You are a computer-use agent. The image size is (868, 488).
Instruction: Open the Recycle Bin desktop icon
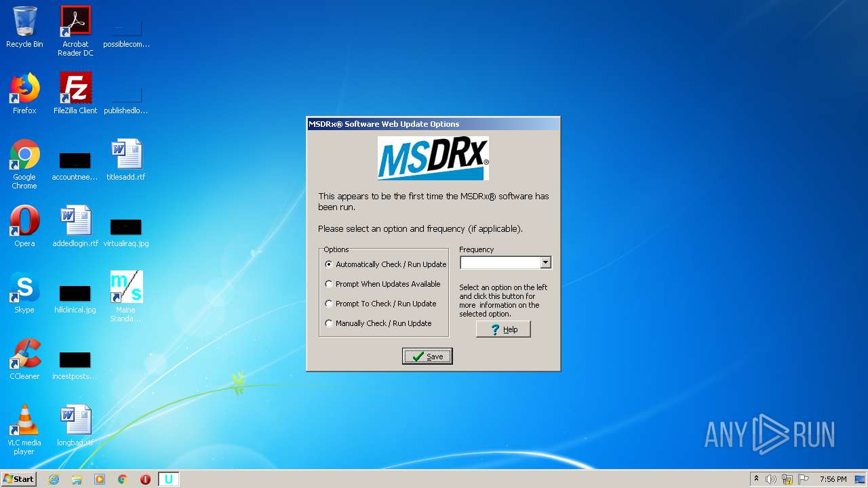[24, 27]
